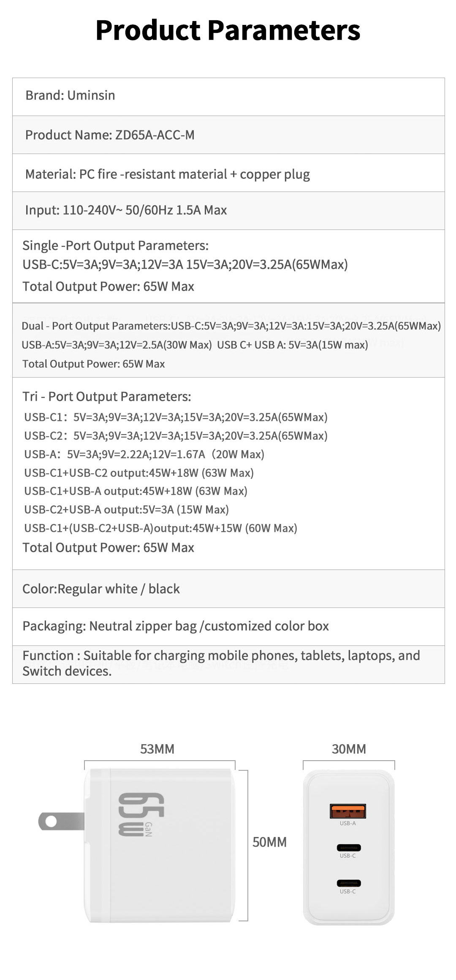Click the metal plug prong of the charger

pyautogui.click(x=61, y=822)
